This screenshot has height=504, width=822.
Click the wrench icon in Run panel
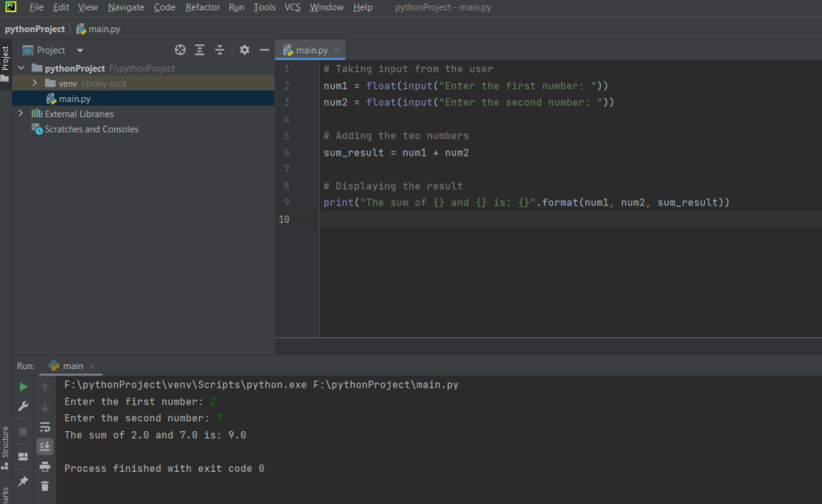(23, 406)
